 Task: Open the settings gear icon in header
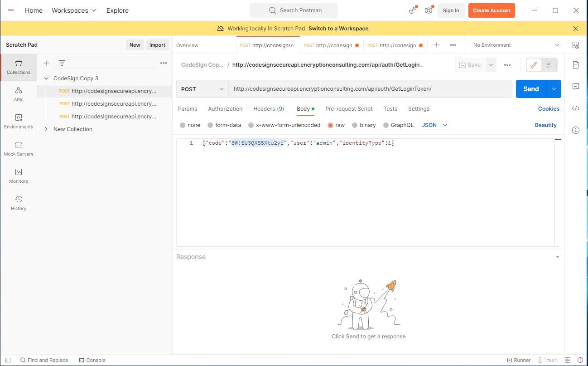tap(428, 10)
